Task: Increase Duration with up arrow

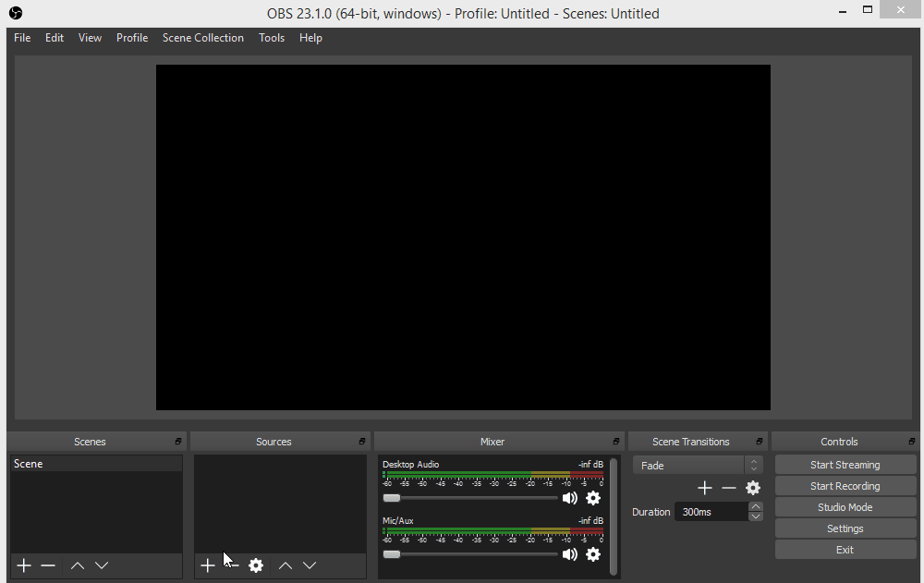Action: click(x=756, y=507)
